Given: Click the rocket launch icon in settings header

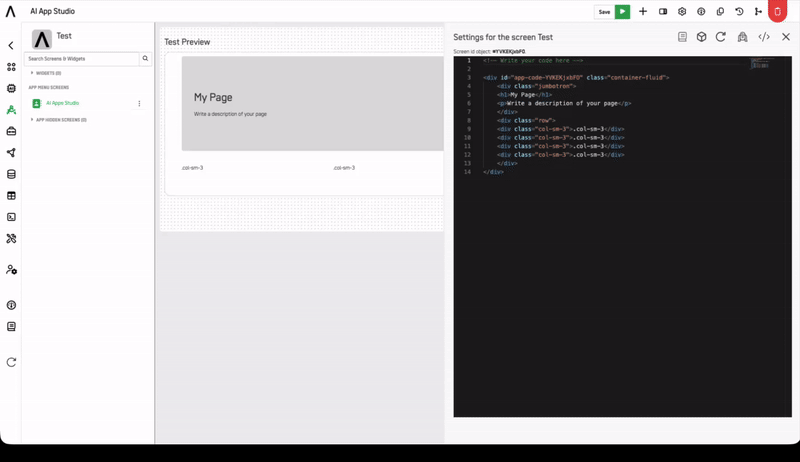Looking at the screenshot, I should tap(742, 37).
